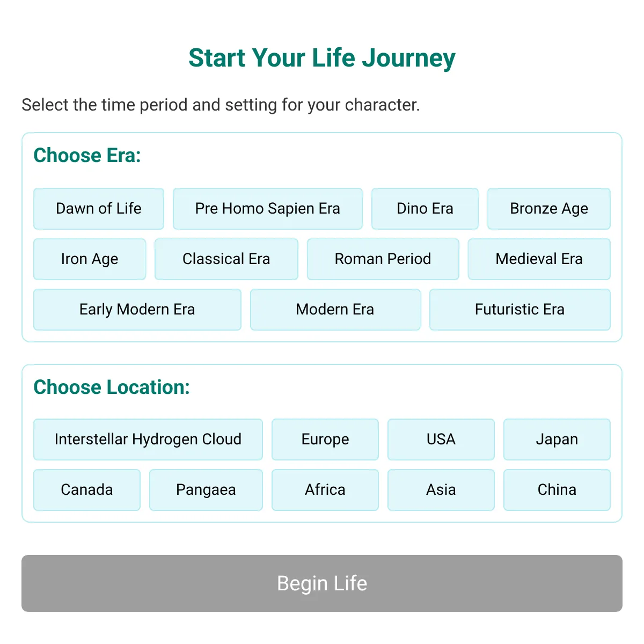Select the Dawn of Life era
This screenshot has width=644, height=644.
(99, 209)
